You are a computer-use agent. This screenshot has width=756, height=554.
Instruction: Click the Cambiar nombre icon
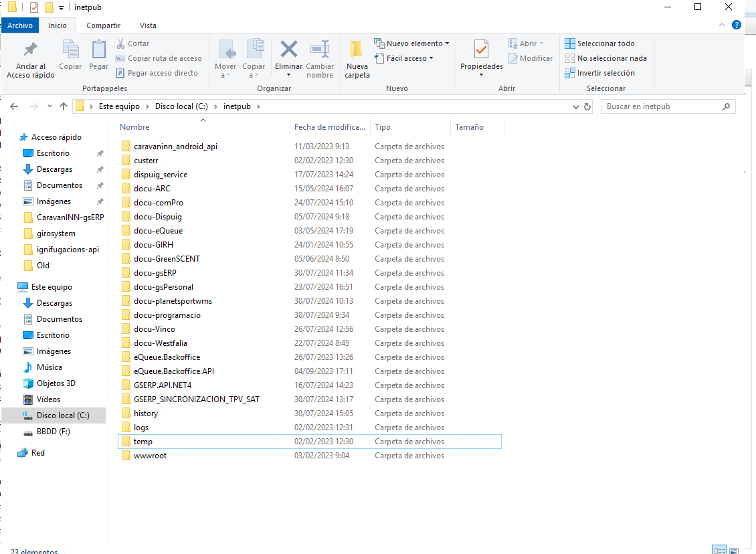pos(320,50)
